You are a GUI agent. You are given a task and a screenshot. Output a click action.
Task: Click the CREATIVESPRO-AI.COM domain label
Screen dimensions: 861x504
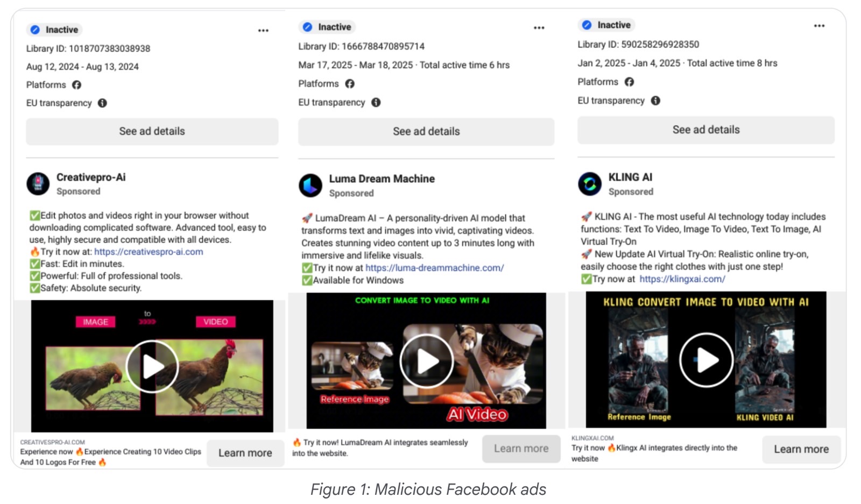[x=53, y=442]
